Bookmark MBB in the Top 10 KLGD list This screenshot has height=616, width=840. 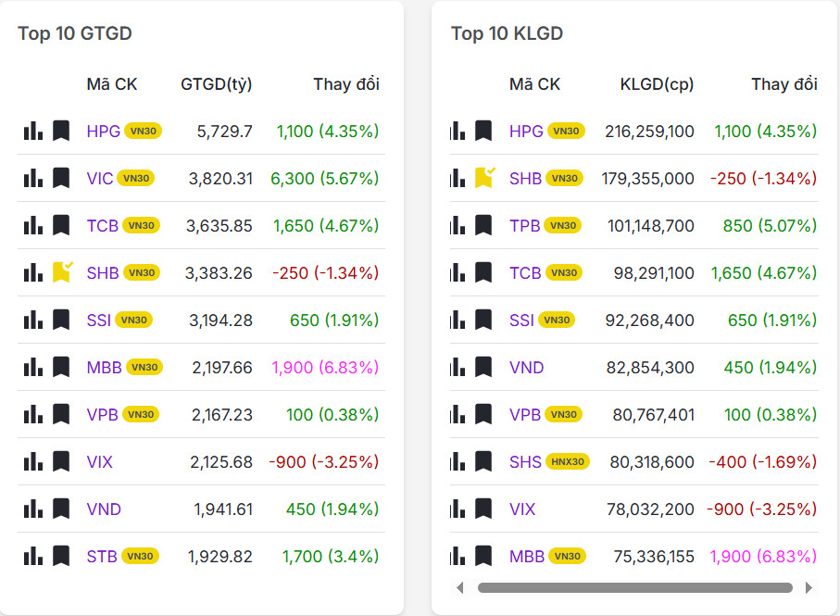483,556
